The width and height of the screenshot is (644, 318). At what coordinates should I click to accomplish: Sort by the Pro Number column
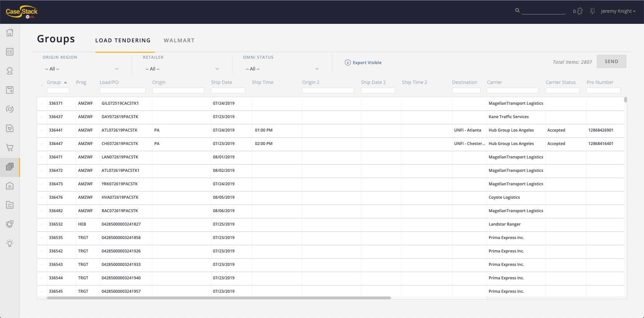coord(600,82)
